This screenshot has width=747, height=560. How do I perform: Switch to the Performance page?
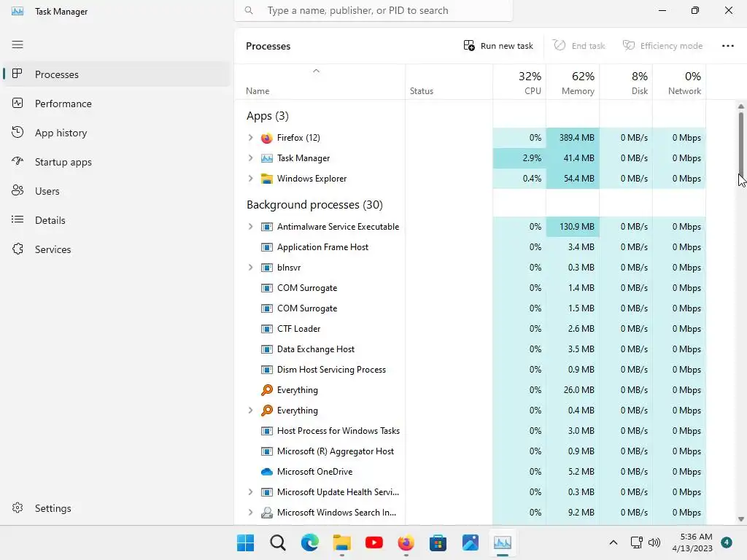tap(116, 104)
